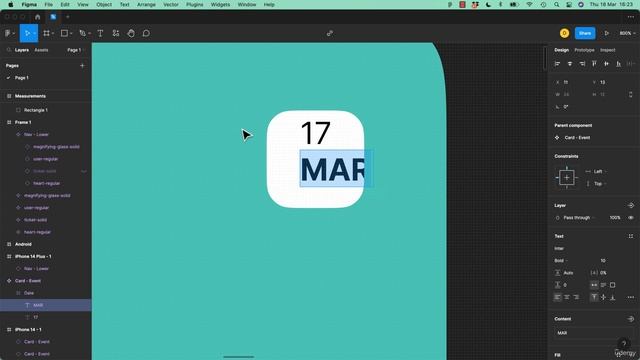This screenshot has height=360, width=640.
Task: Select the iPhone 14 Plus - 1 frame layer
Action: click(33, 256)
